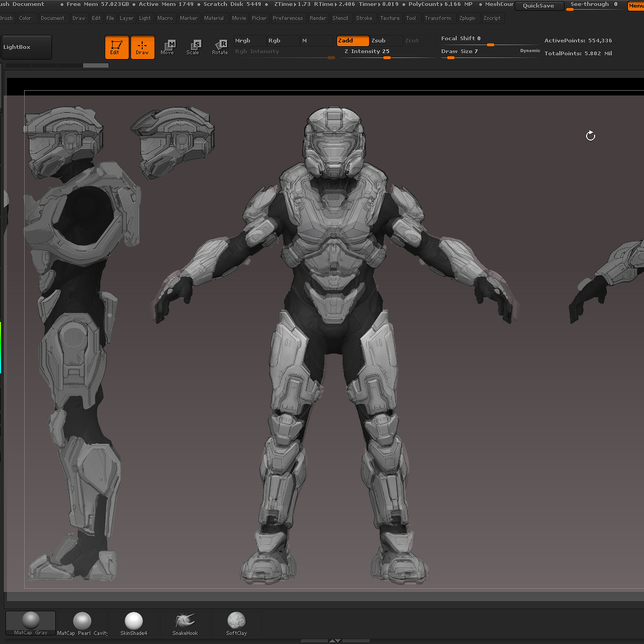This screenshot has width=644, height=644.
Task: Activate the Draw mode button
Action: pos(142,47)
